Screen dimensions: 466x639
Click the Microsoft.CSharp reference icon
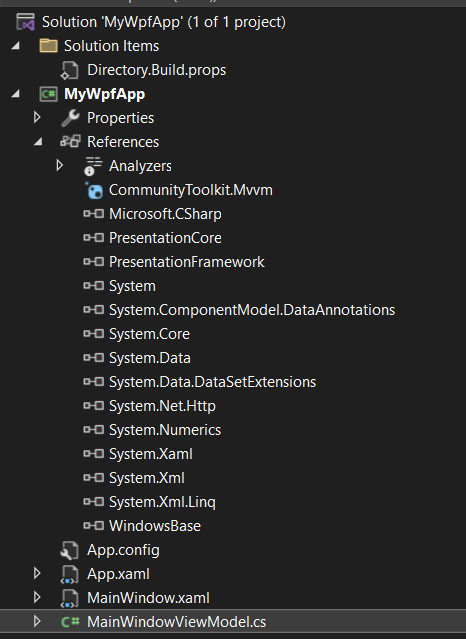(x=93, y=214)
